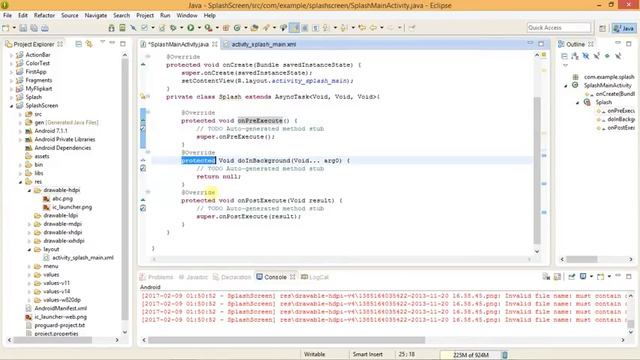The width and height of the screenshot is (640, 360).
Task: Click the task marker beside onPreExecute TODO
Action: [143, 129]
